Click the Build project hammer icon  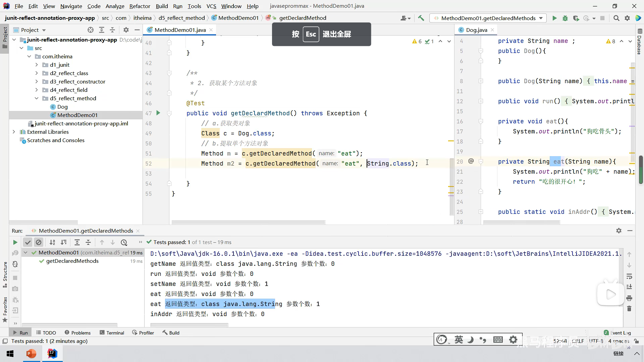tap(421, 18)
